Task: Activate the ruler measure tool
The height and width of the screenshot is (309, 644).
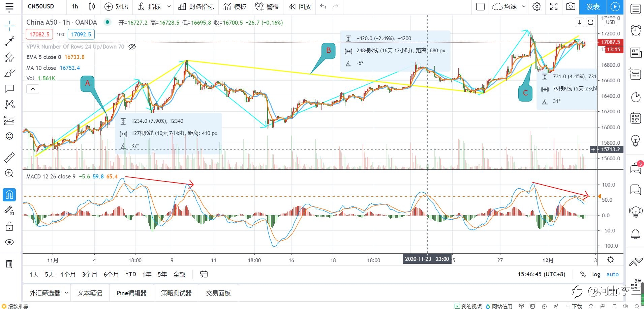Action: [x=9, y=157]
